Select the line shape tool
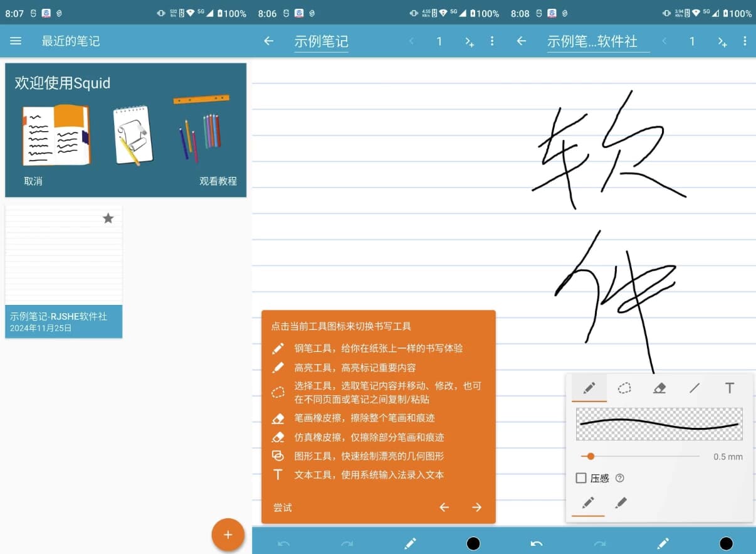Screen dimensions: 756x554 [694, 388]
